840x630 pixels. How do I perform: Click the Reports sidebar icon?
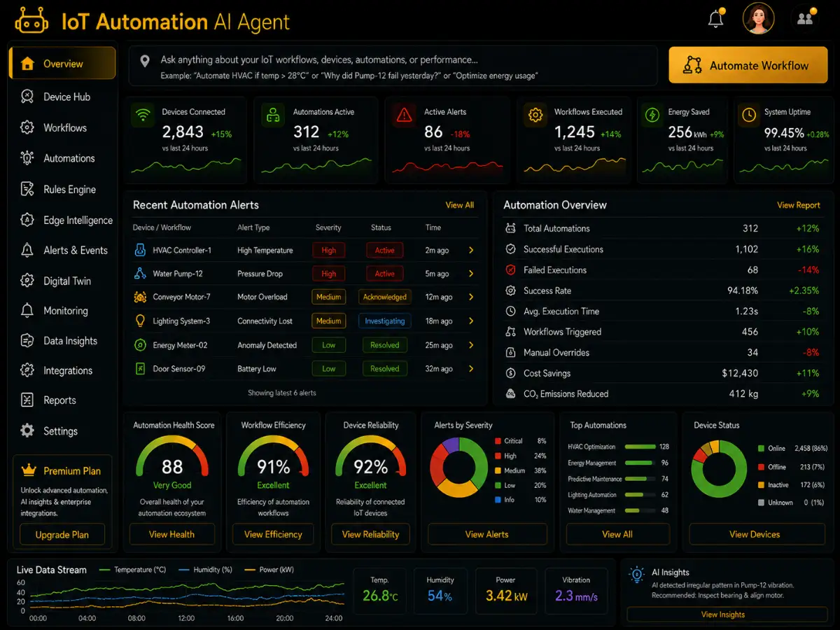pos(27,400)
